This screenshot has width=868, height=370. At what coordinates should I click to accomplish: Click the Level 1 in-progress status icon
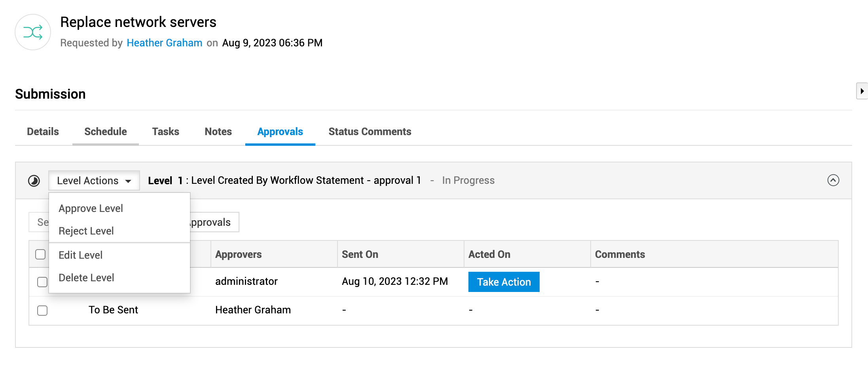pyautogui.click(x=34, y=181)
